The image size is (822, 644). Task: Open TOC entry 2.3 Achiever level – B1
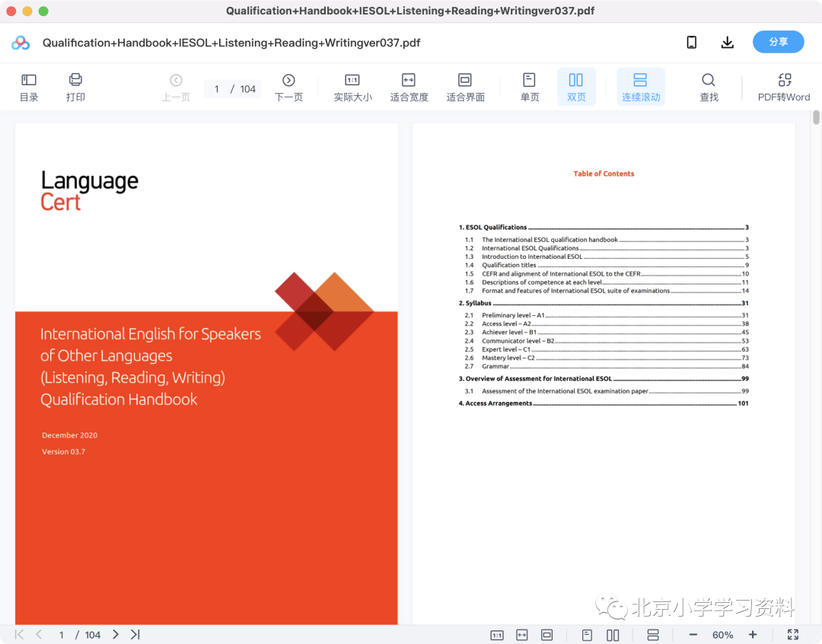(607, 332)
